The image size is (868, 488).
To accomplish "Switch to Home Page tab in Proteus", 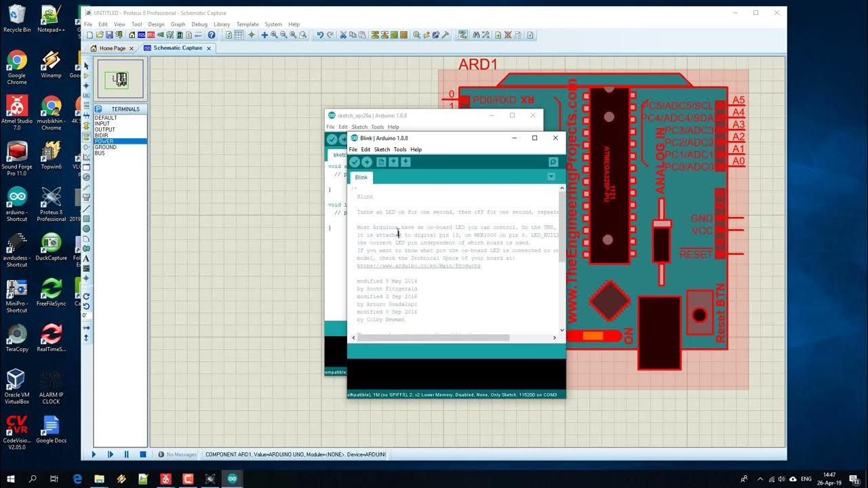I will (112, 48).
